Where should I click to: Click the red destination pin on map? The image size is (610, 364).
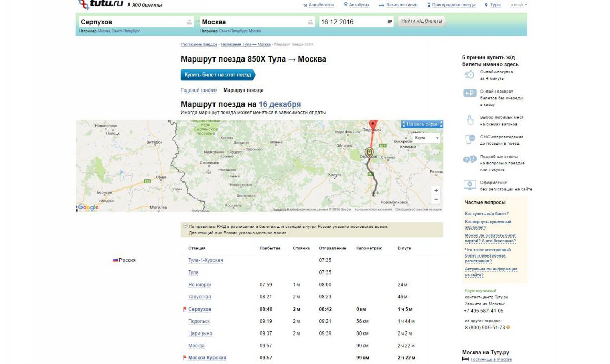373,125
